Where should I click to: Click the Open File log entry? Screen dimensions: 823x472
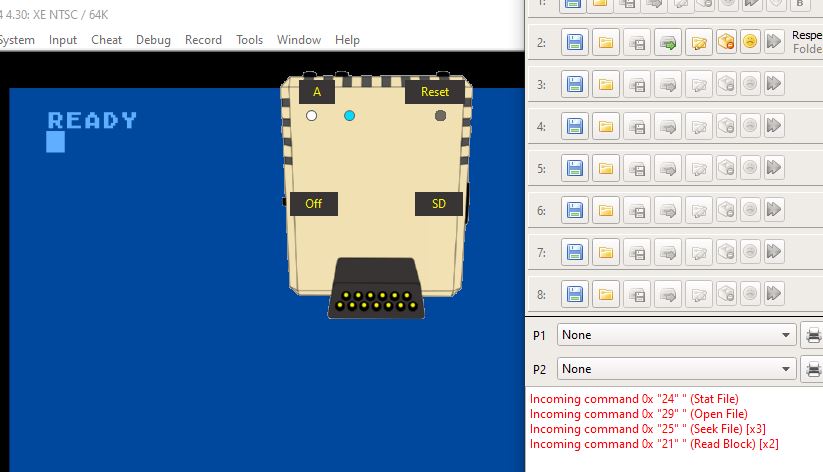pos(638,414)
